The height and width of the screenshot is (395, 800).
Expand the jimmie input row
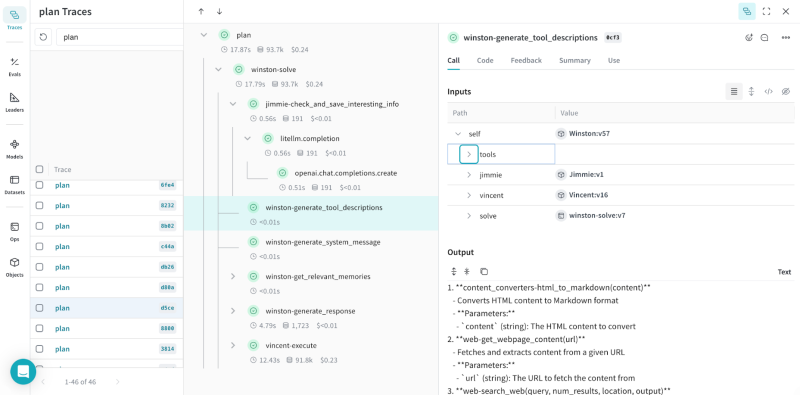tap(469, 175)
